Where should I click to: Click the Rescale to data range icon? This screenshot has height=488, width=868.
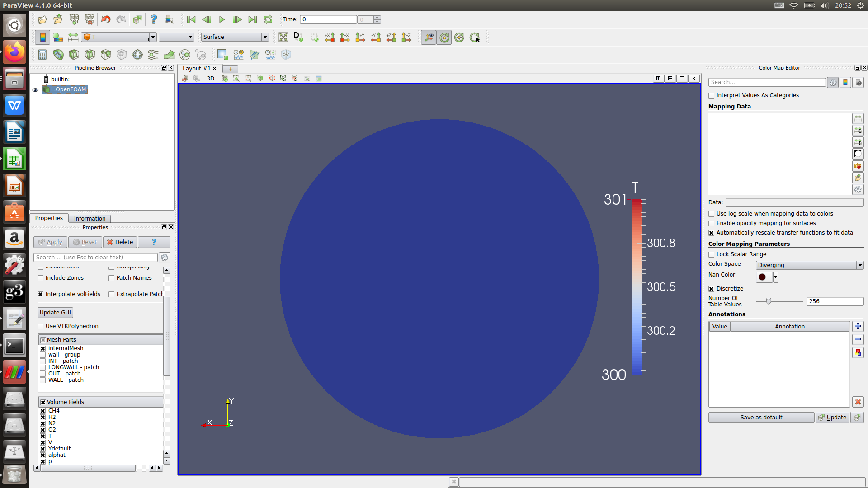73,37
